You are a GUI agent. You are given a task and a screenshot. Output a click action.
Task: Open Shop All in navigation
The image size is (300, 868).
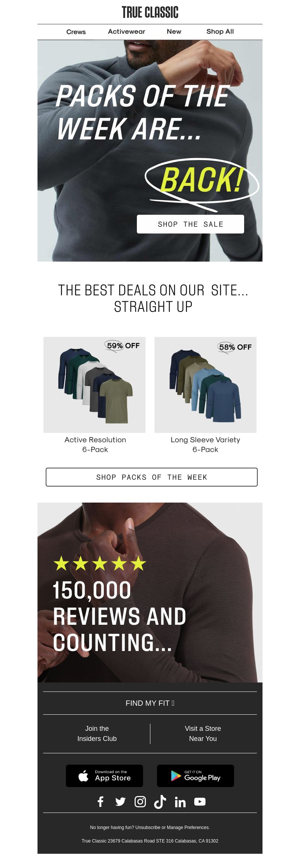click(220, 32)
